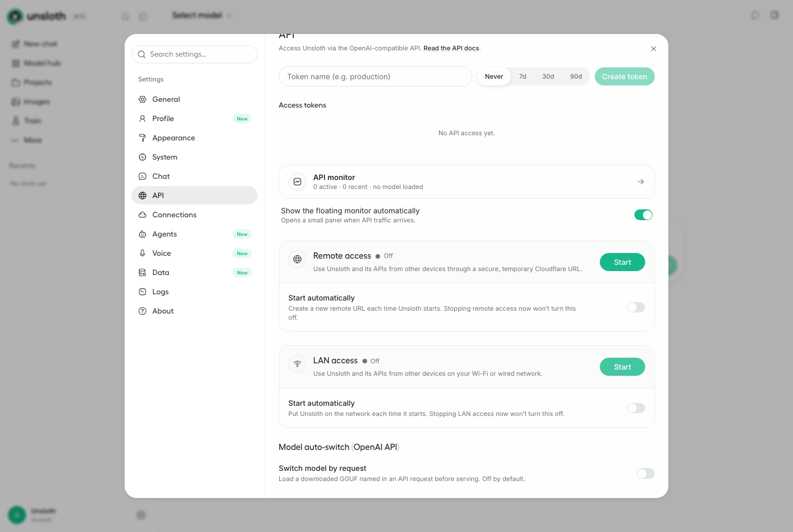
Task: Click the Logs terminal icon
Action: pyautogui.click(x=143, y=291)
